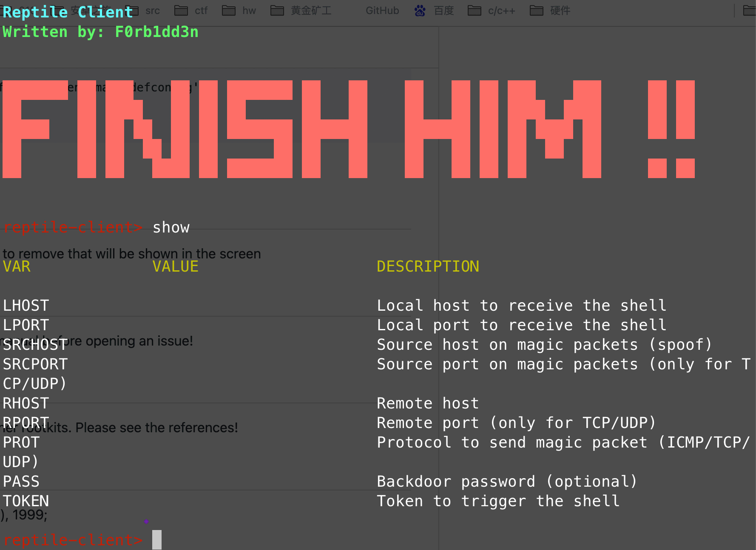Open the 百度 bookmark
The width and height of the screenshot is (756, 550).
434,11
